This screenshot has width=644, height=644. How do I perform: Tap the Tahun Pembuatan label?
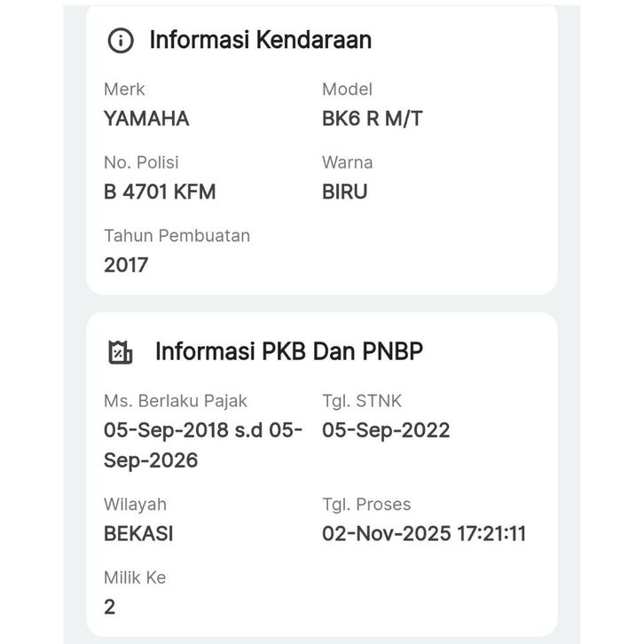point(177,236)
